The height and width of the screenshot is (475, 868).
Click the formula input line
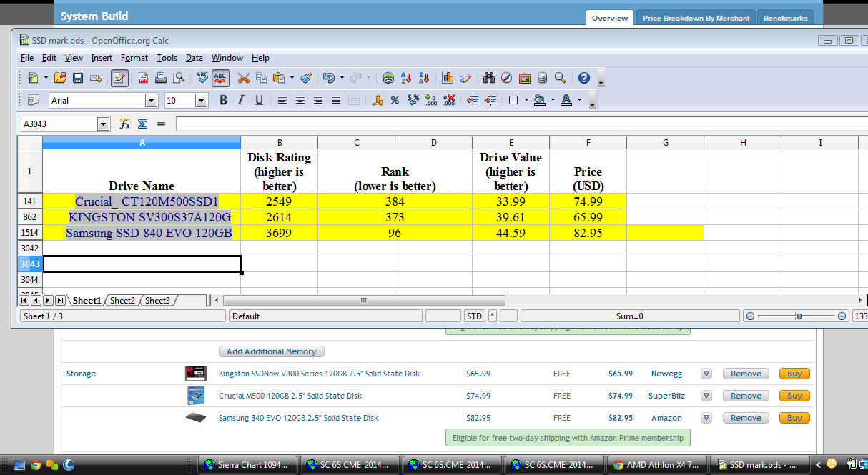pyautogui.click(x=522, y=124)
